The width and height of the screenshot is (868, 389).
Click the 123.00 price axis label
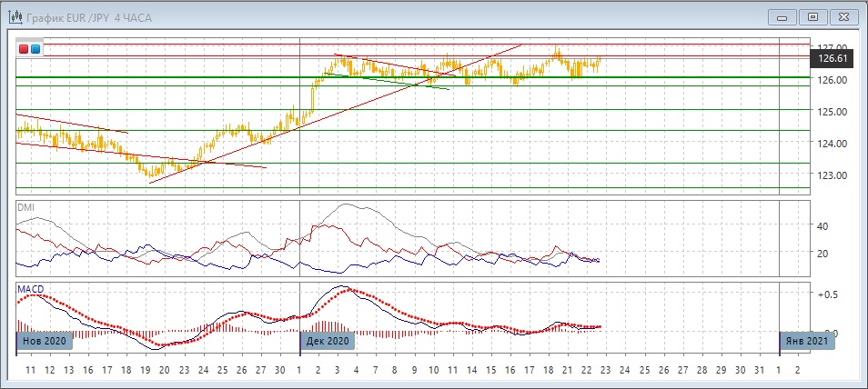coord(832,175)
